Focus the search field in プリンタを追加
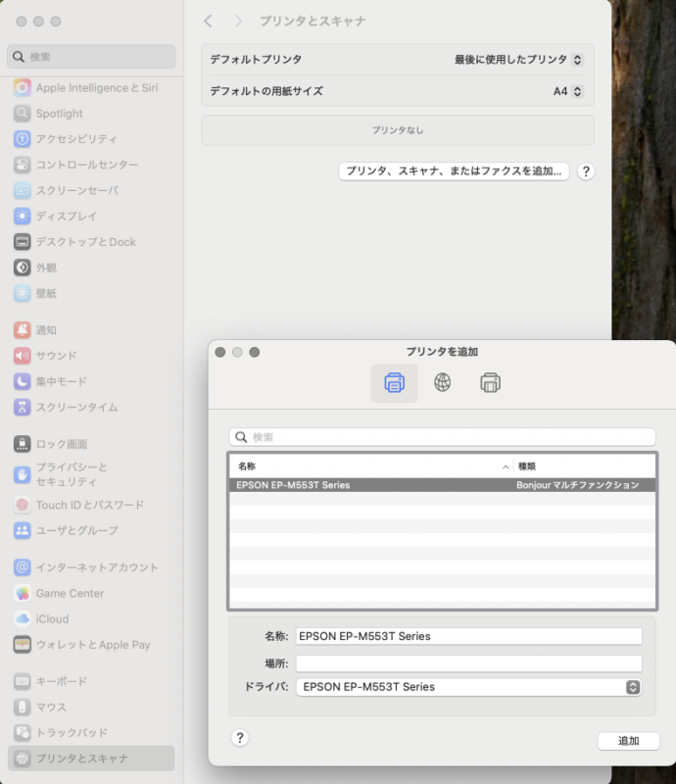This screenshot has height=784, width=676. [442, 437]
